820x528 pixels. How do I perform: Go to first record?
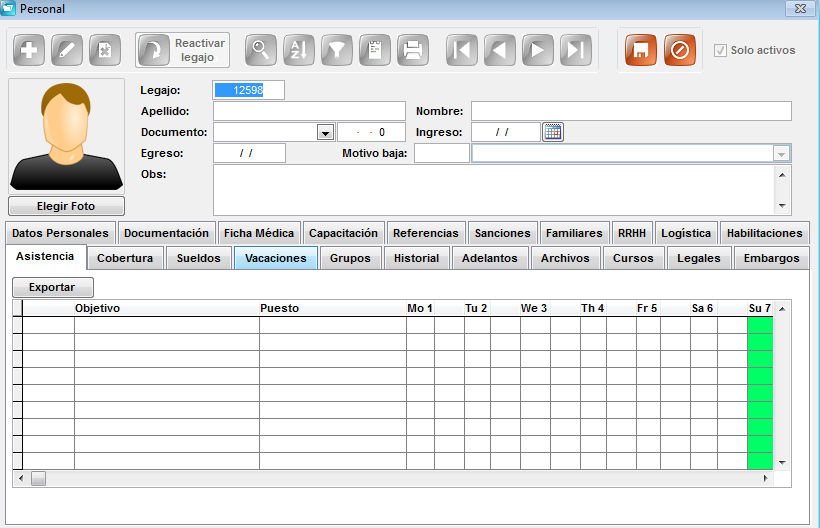click(x=462, y=50)
